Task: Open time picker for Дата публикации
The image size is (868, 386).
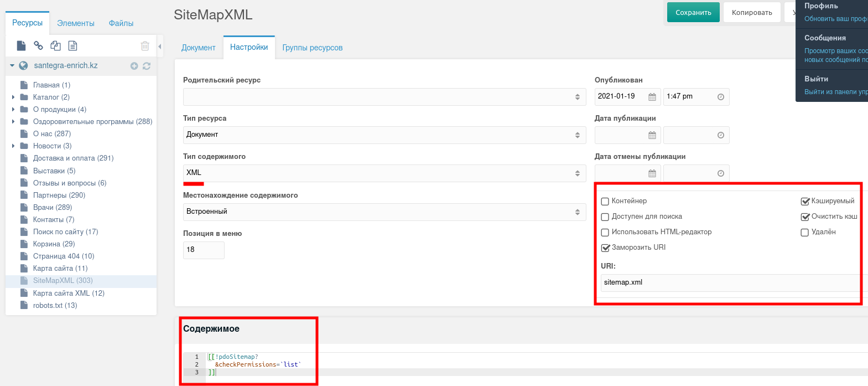Action: pyautogui.click(x=721, y=135)
